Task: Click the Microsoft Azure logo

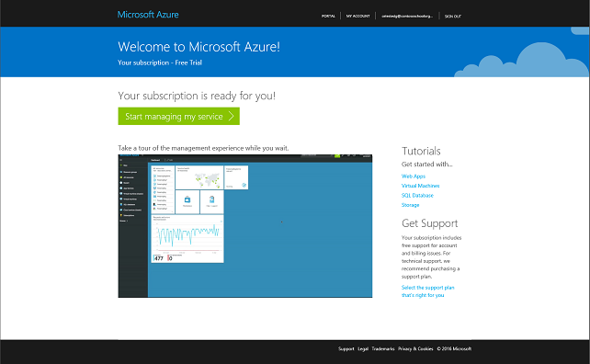Action: click(148, 15)
